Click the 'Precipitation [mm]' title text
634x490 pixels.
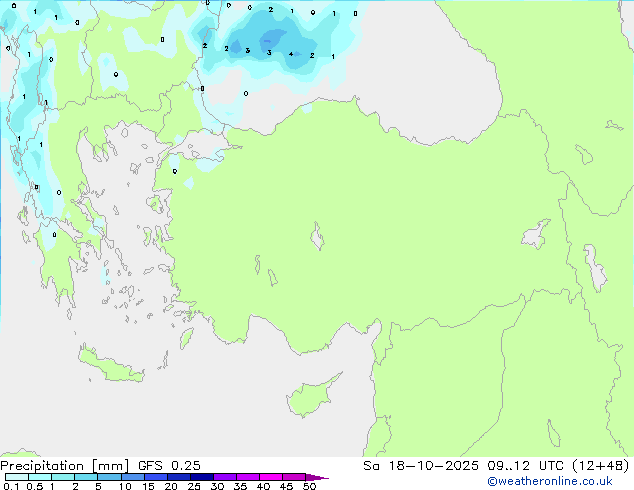click(65, 466)
